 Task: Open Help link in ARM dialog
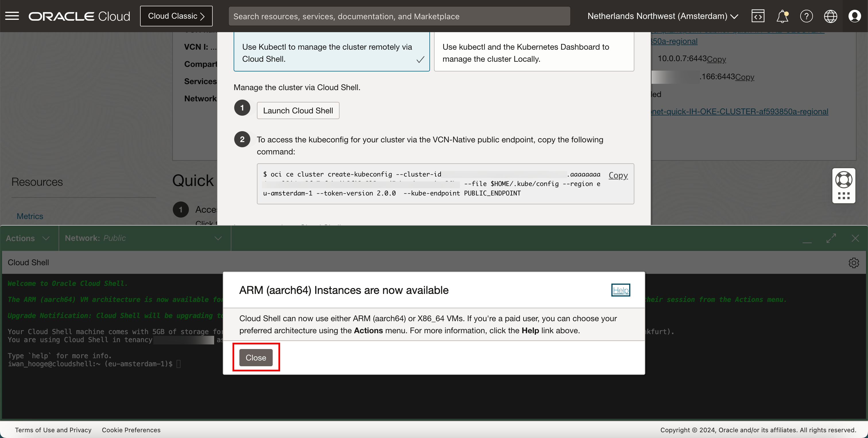click(x=621, y=290)
